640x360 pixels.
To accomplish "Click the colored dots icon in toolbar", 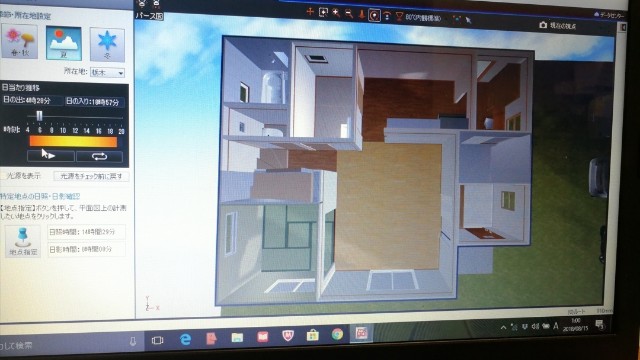I will [457, 19].
